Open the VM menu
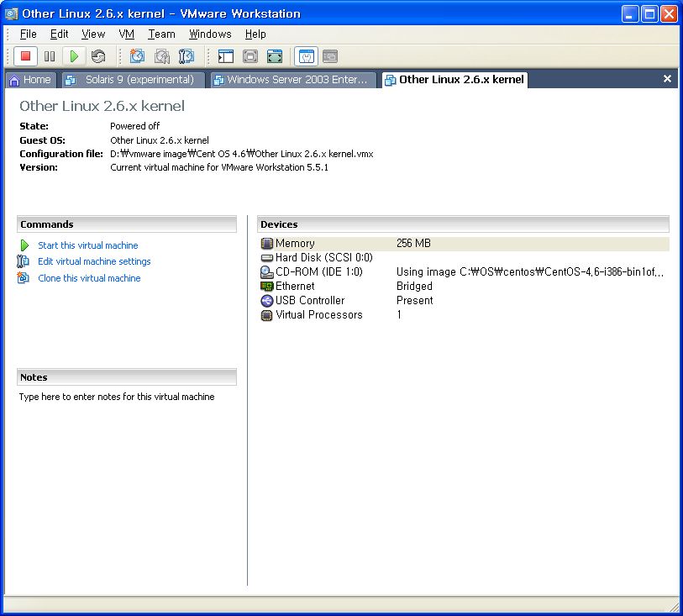This screenshot has width=683, height=616. 126,34
